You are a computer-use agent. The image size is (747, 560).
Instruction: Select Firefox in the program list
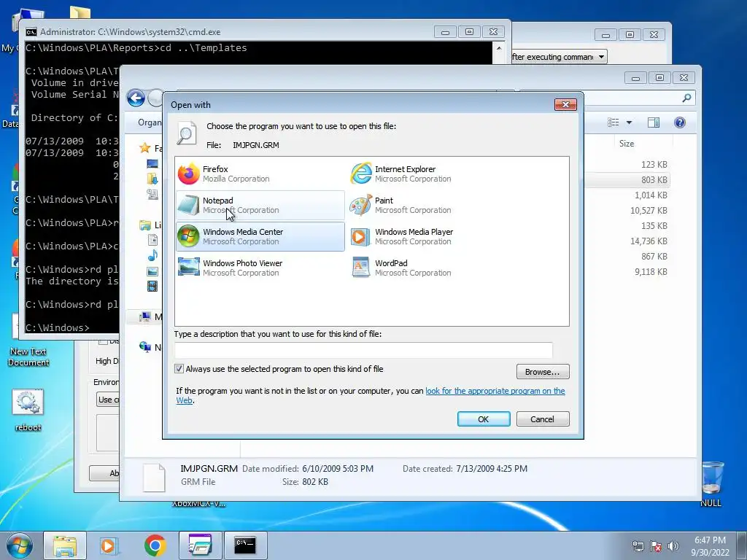(x=260, y=174)
